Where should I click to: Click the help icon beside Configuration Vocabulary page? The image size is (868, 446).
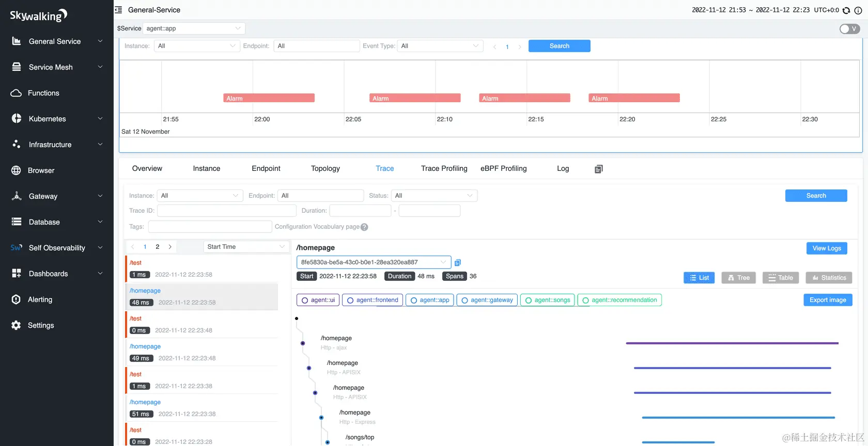(x=364, y=227)
